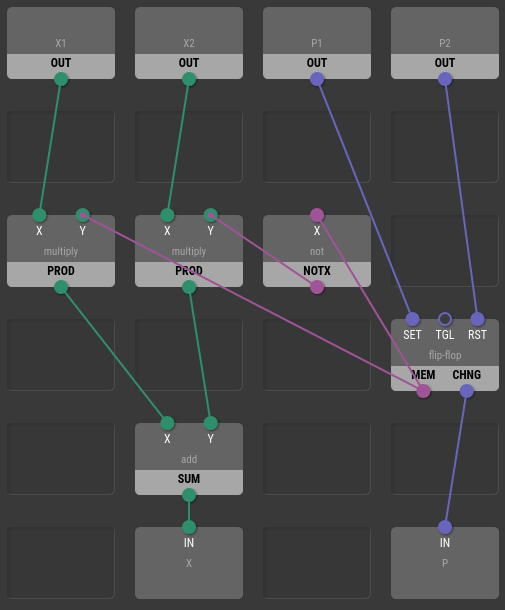Click the X2 OUT green port
This screenshot has height=610, width=505.
pos(189,79)
